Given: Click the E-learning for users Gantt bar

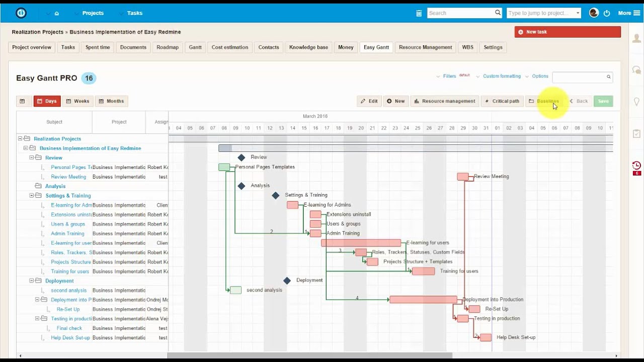Looking at the screenshot, I should pyautogui.click(x=361, y=243).
